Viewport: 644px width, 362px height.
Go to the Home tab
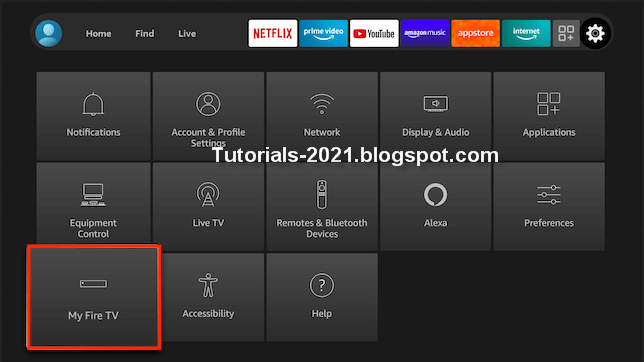tap(98, 34)
